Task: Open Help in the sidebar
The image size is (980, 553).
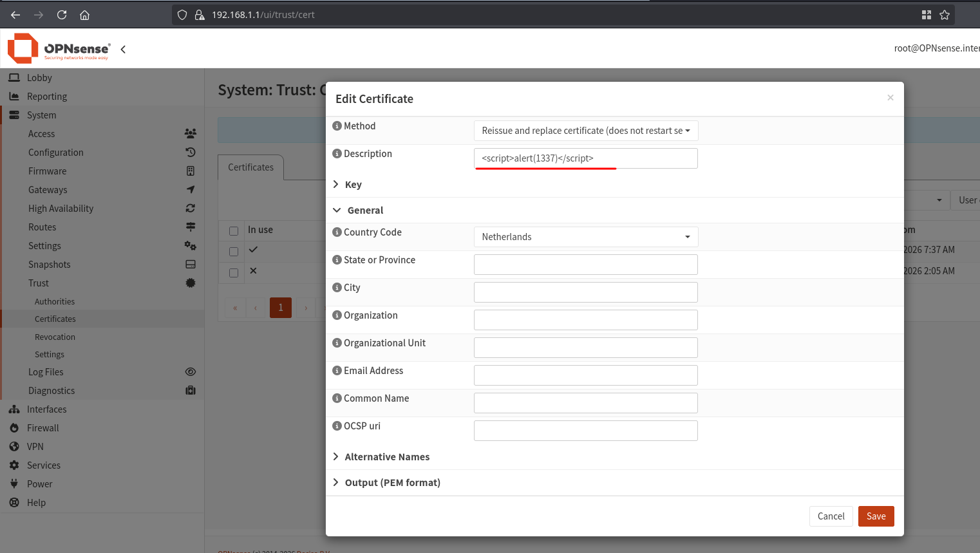Action: coord(36,503)
